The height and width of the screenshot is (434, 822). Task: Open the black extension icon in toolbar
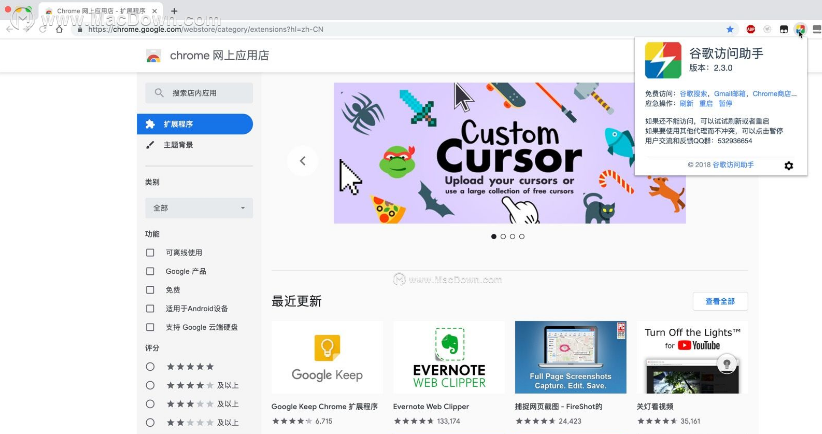coord(784,29)
